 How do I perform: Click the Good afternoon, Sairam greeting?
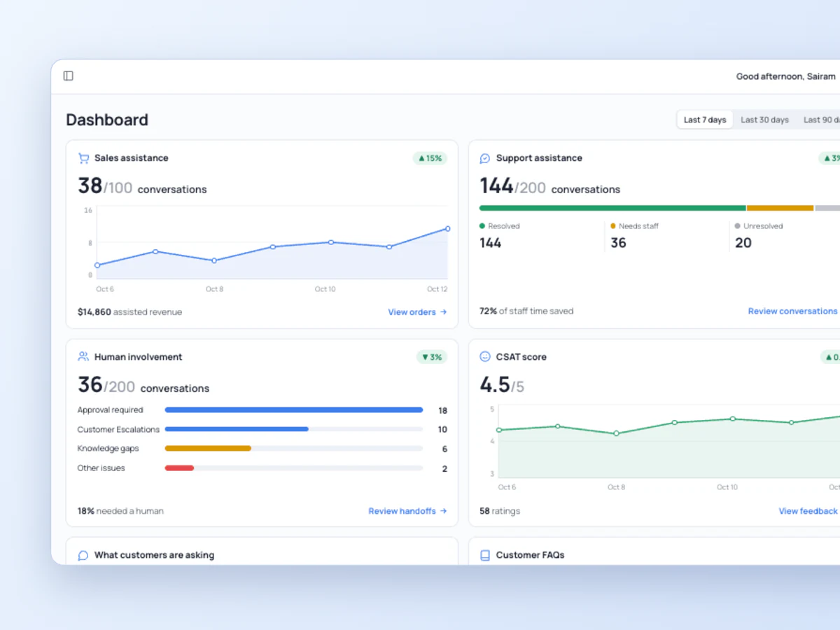pos(785,76)
